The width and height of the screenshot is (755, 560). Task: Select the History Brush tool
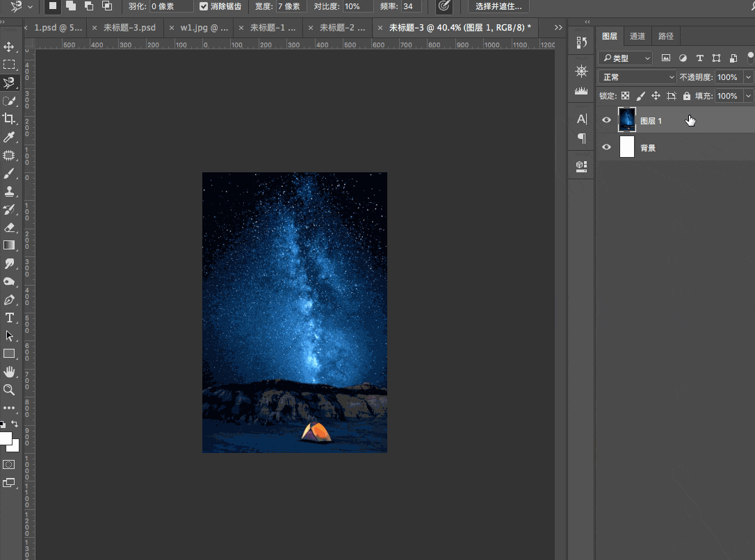pos(8,209)
